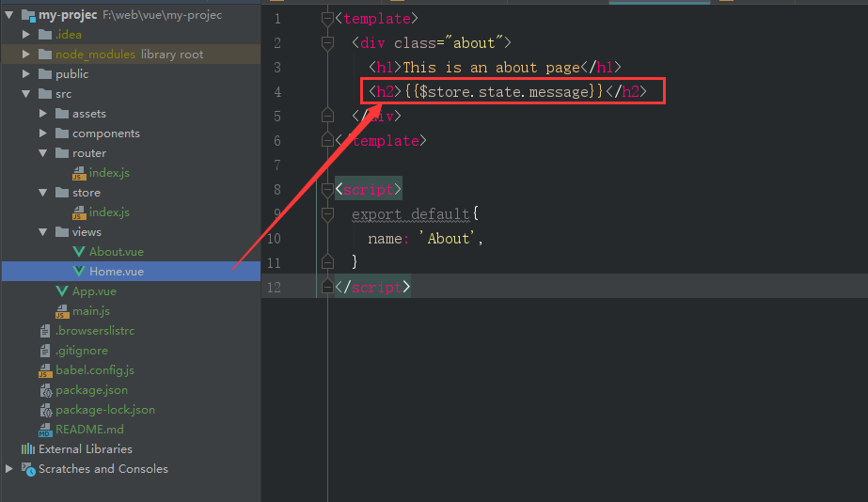The height and width of the screenshot is (502, 868).
Task: Fold the script tag on line 8
Action: point(327,190)
